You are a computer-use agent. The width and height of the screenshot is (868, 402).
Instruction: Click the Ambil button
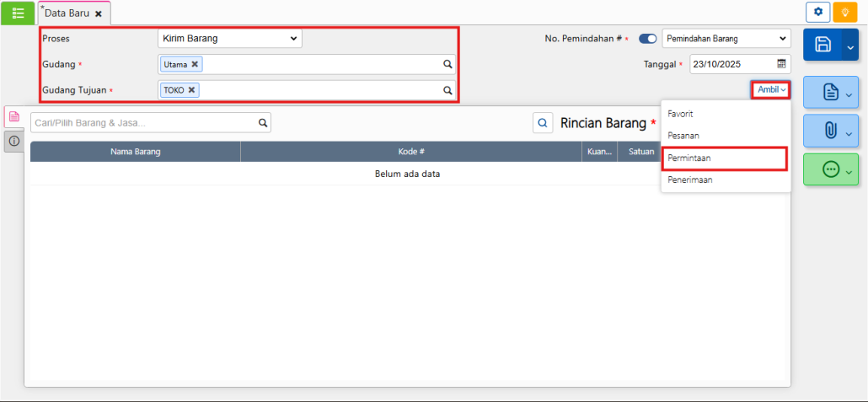pyautogui.click(x=770, y=89)
